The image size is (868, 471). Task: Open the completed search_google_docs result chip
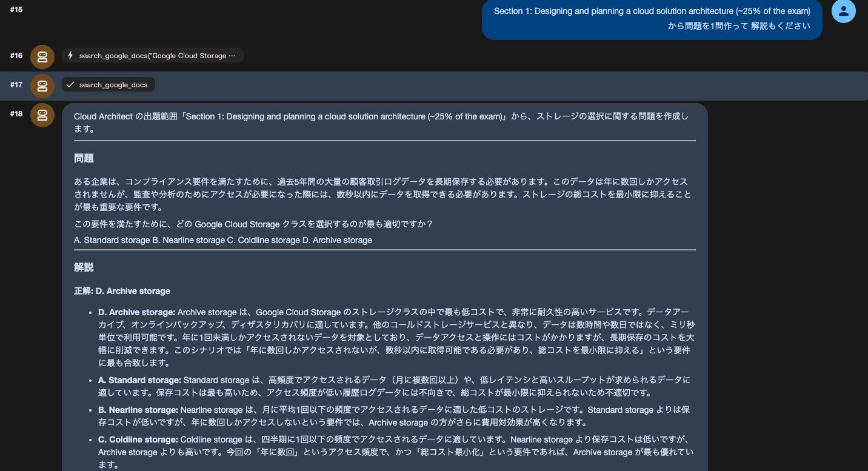[109, 85]
